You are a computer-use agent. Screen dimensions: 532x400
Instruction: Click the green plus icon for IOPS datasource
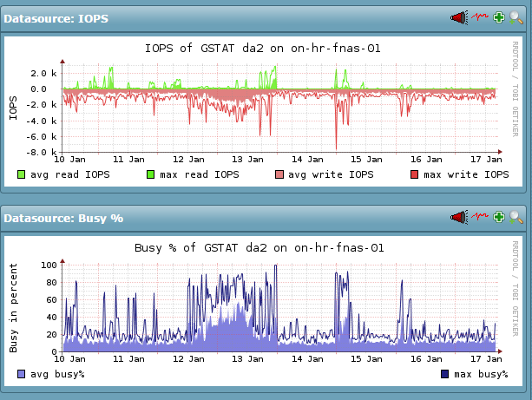(x=499, y=17)
